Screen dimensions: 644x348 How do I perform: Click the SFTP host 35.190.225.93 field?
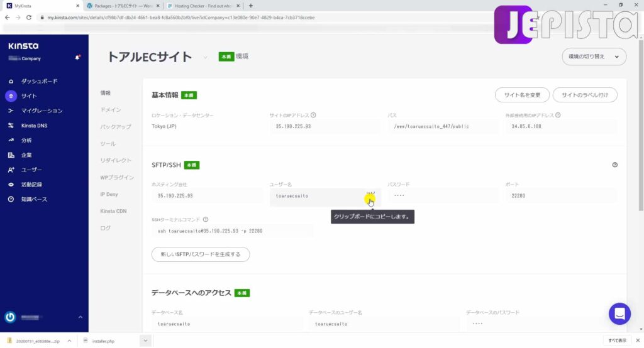(207, 196)
